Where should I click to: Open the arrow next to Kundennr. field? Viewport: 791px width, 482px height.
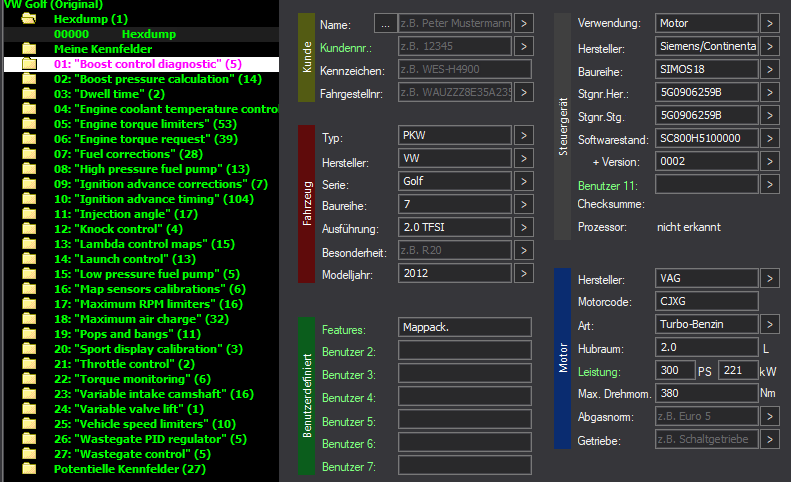[524, 46]
